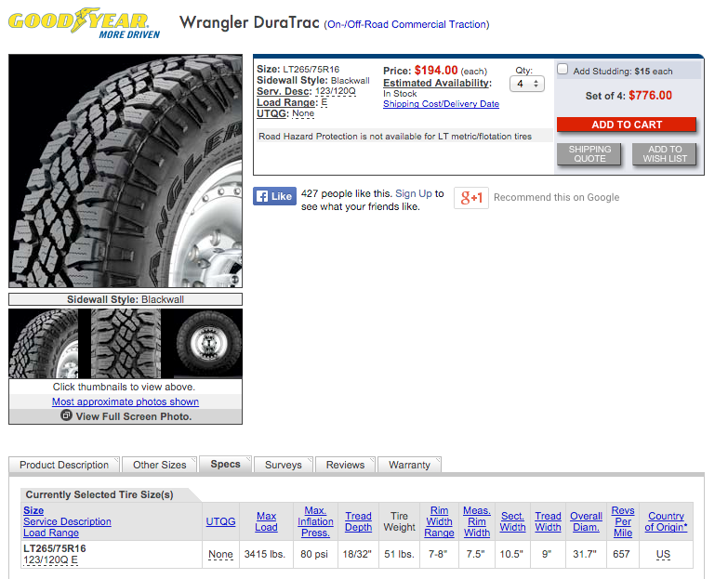Viewport: 728px width, 579px height.
Task: Click the 80 psi table value
Action: click(x=314, y=554)
